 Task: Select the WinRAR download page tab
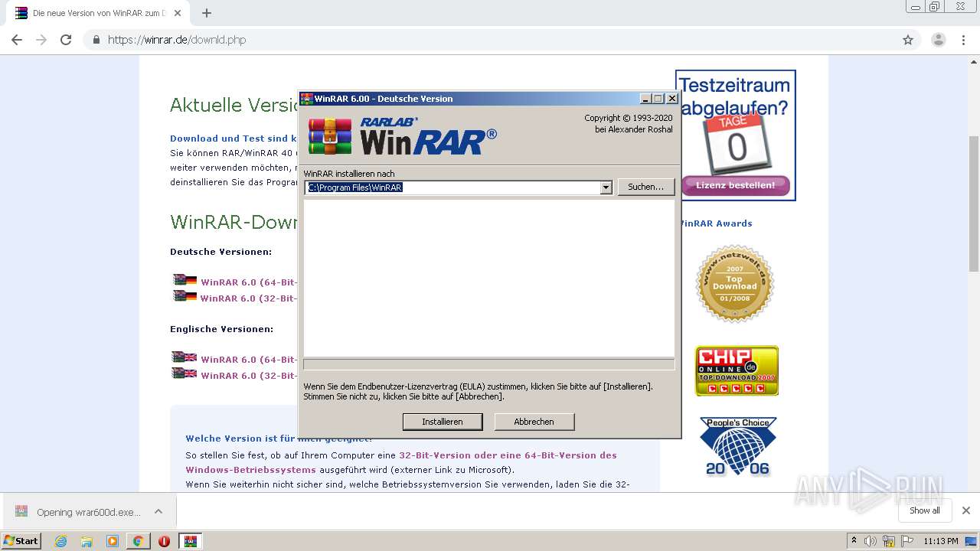click(x=98, y=13)
